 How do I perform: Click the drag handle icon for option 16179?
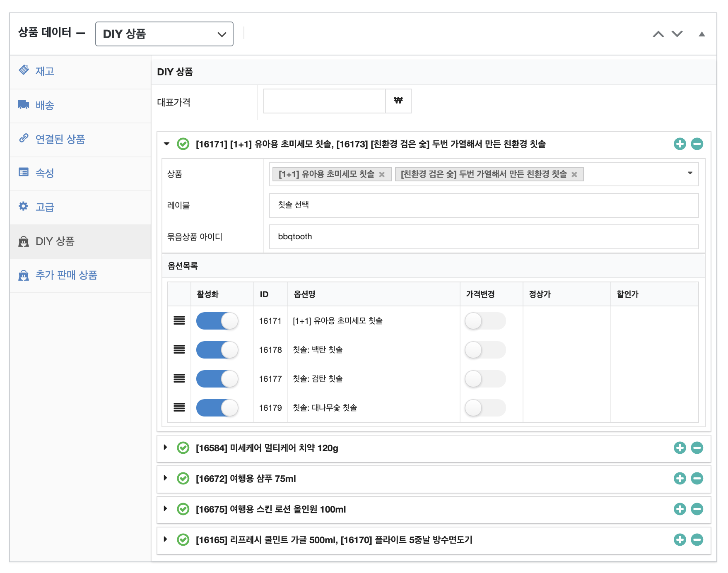[x=179, y=407]
